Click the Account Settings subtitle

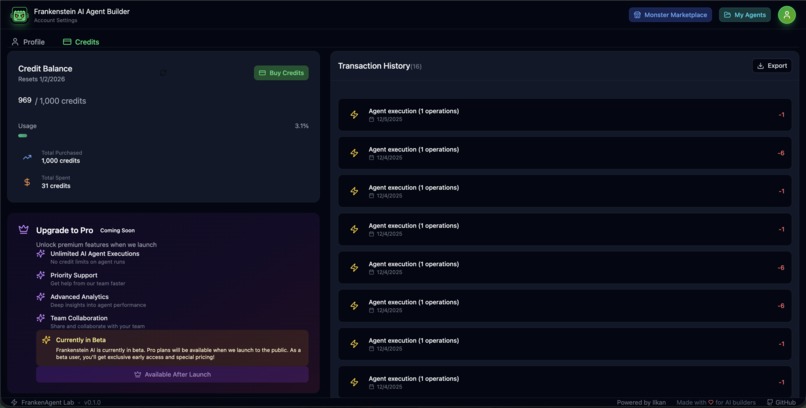click(56, 21)
